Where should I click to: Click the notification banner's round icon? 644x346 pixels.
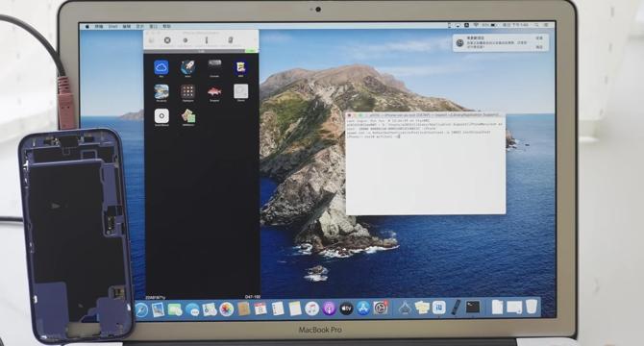460,42
